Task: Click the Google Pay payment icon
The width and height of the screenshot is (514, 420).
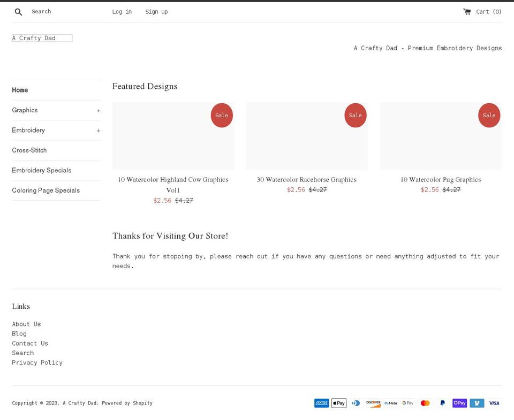Action: (407, 403)
